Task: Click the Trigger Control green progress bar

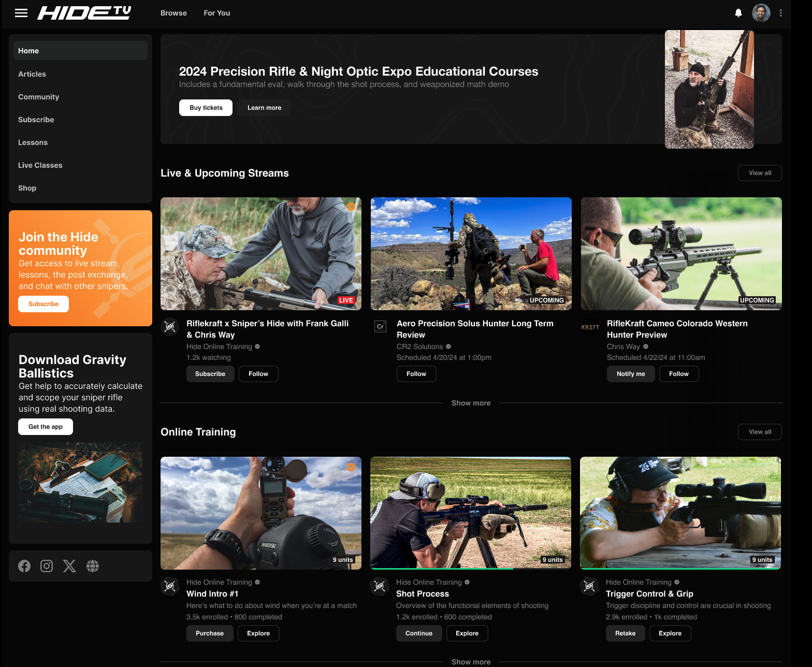Action: 680,569
